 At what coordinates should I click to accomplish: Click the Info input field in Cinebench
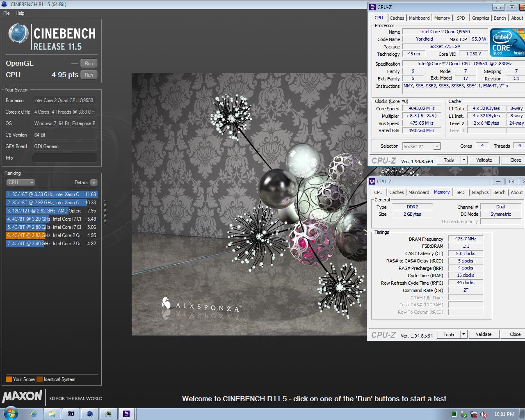coord(65,158)
